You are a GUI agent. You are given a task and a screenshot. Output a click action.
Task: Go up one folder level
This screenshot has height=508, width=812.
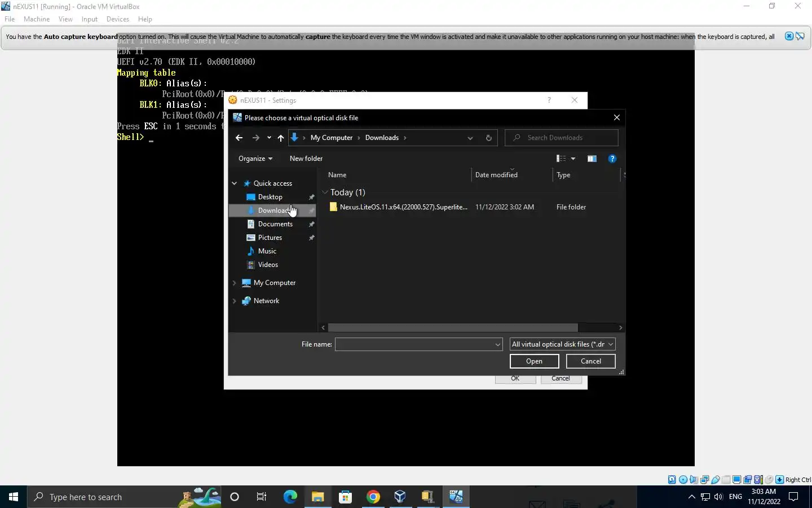(281, 138)
